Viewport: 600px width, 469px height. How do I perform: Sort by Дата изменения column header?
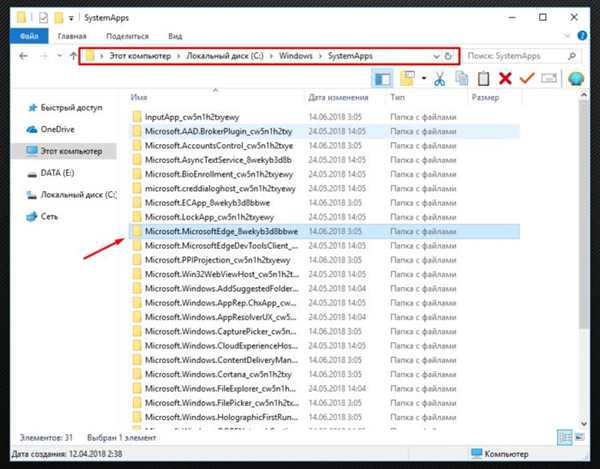point(338,98)
